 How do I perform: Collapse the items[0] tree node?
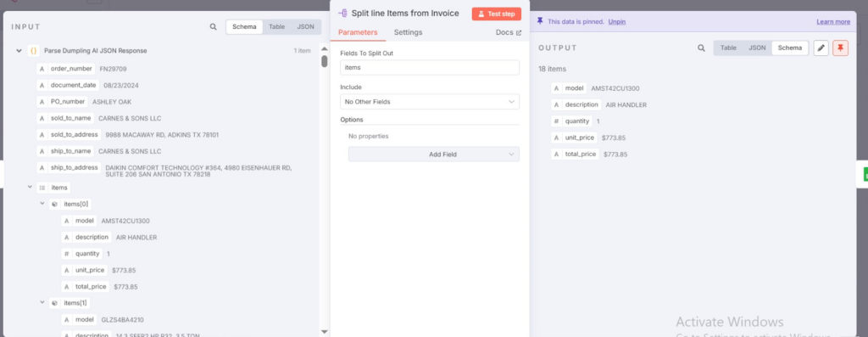42,204
